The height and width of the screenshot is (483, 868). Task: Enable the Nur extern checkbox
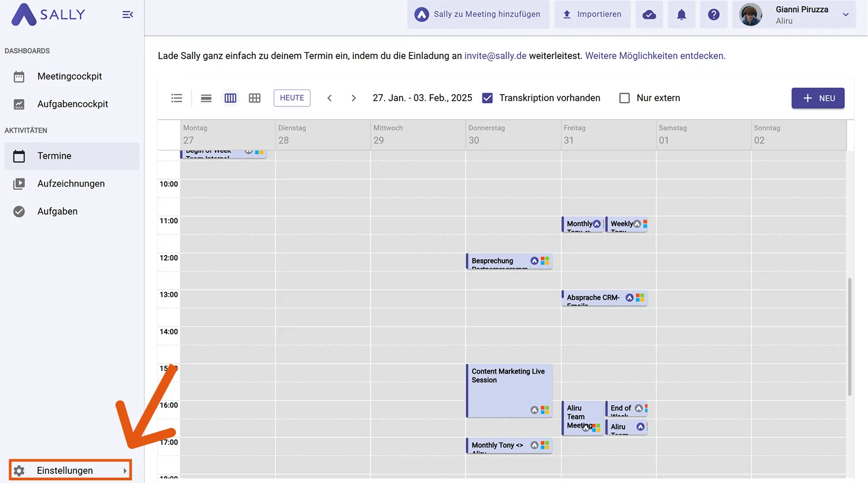tap(624, 98)
